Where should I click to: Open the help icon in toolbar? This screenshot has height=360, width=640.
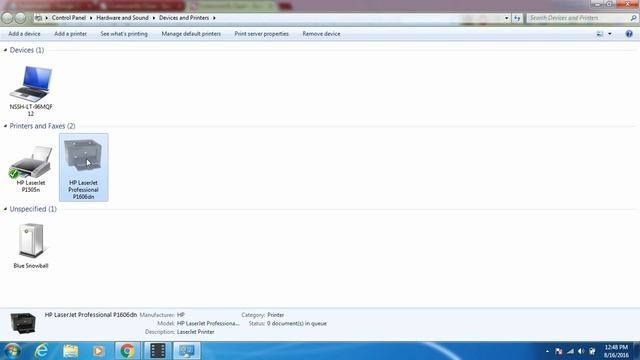point(629,34)
